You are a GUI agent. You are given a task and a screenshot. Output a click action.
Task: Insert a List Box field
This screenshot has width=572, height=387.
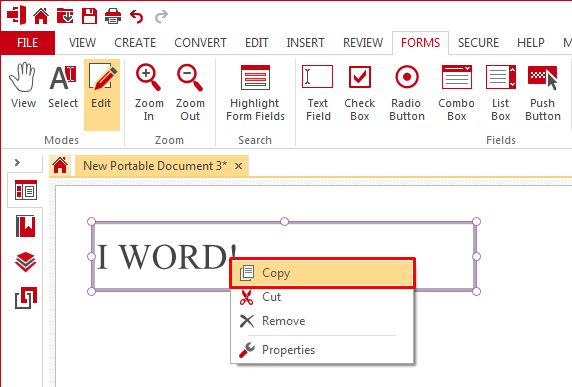point(500,93)
